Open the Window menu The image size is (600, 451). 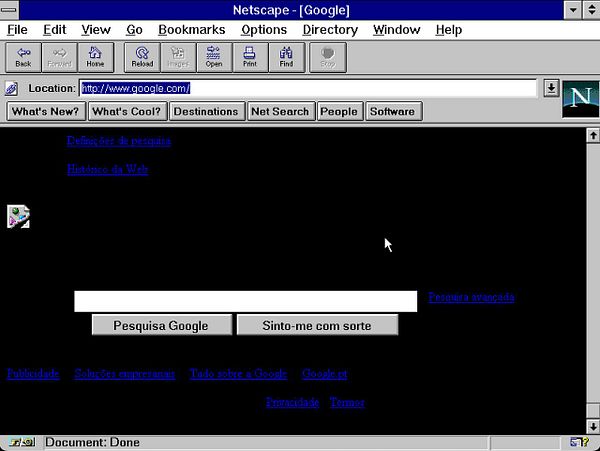tap(396, 30)
